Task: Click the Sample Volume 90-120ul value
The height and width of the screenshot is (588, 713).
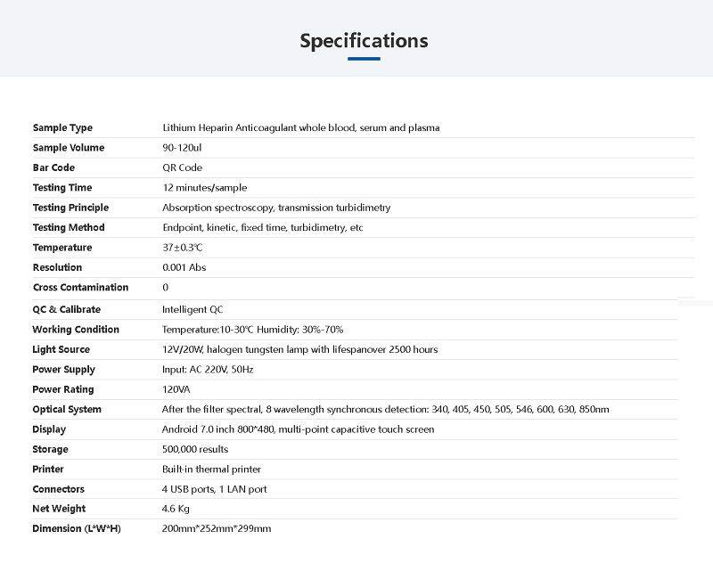Action: pyautogui.click(x=182, y=148)
